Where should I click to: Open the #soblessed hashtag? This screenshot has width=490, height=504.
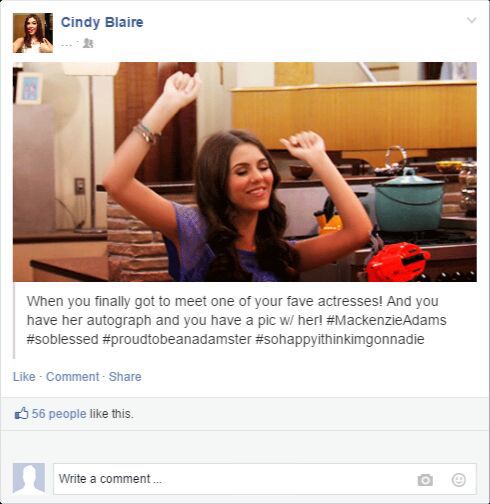click(62, 339)
